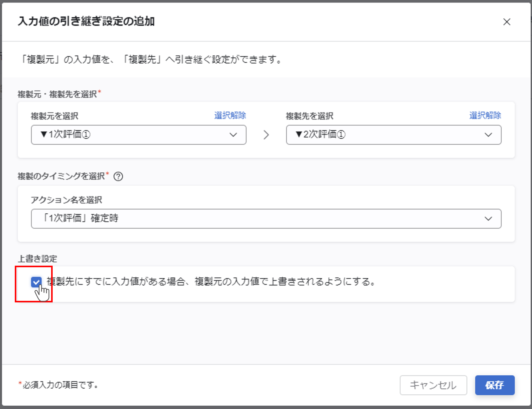
Task: Click chevron arrow of 1次評価① dropdown
Action: [x=233, y=135]
